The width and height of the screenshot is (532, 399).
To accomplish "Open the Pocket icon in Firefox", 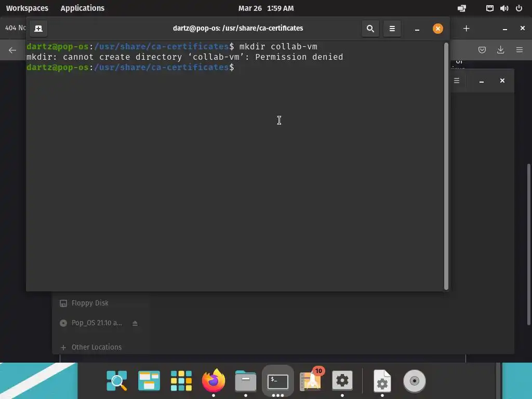I will coord(482,50).
